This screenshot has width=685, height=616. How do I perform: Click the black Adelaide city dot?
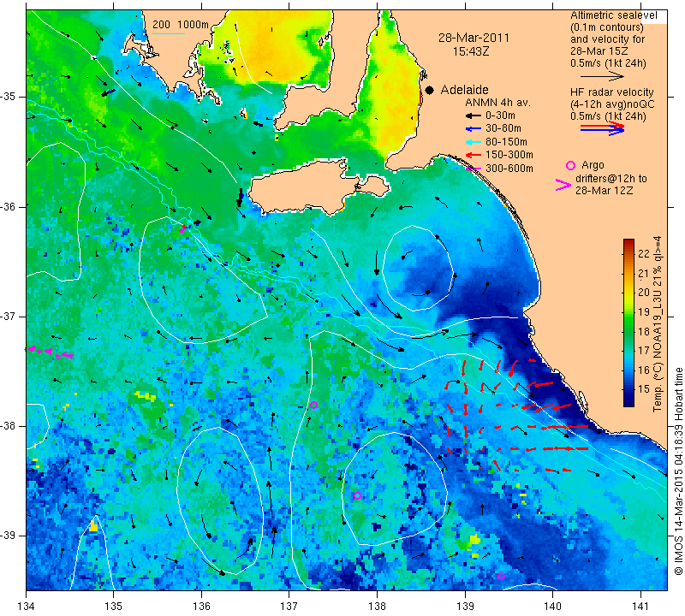click(430, 91)
